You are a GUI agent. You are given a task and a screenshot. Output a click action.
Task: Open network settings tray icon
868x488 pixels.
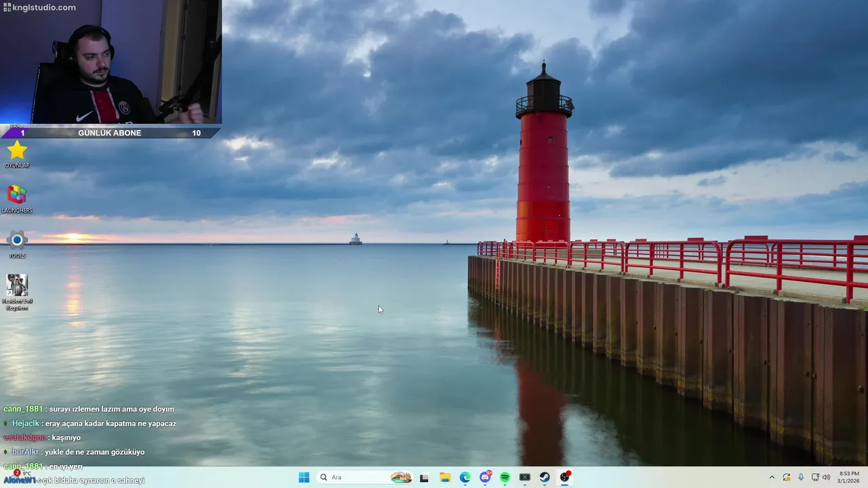tap(815, 477)
